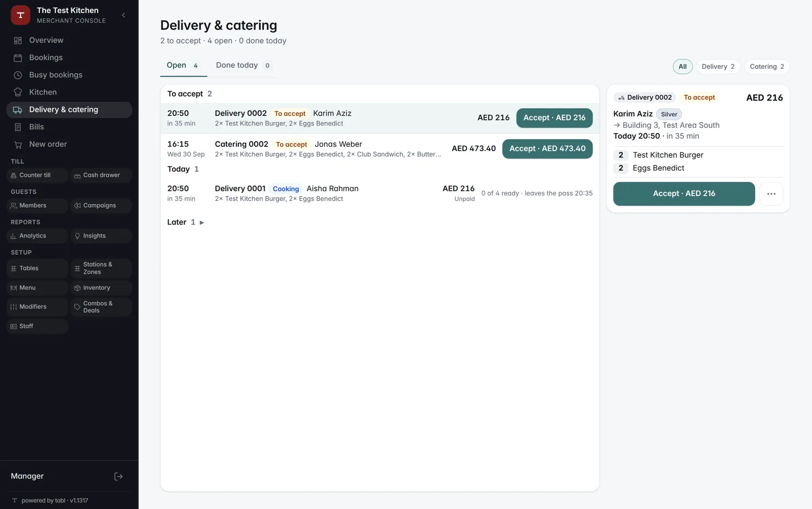Open Staff setup
The width and height of the screenshot is (812, 509).
coord(37,327)
